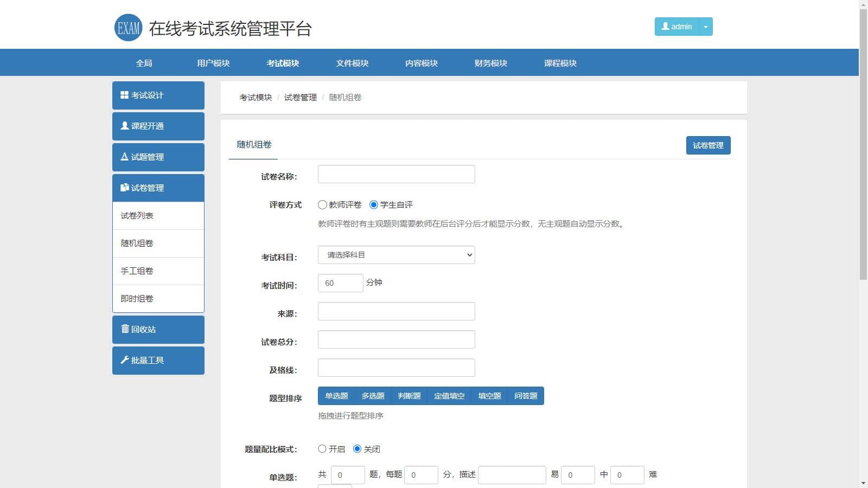Switch to 财务模块 in the navbar
Screen dimensions: 868x488
tap(490, 63)
